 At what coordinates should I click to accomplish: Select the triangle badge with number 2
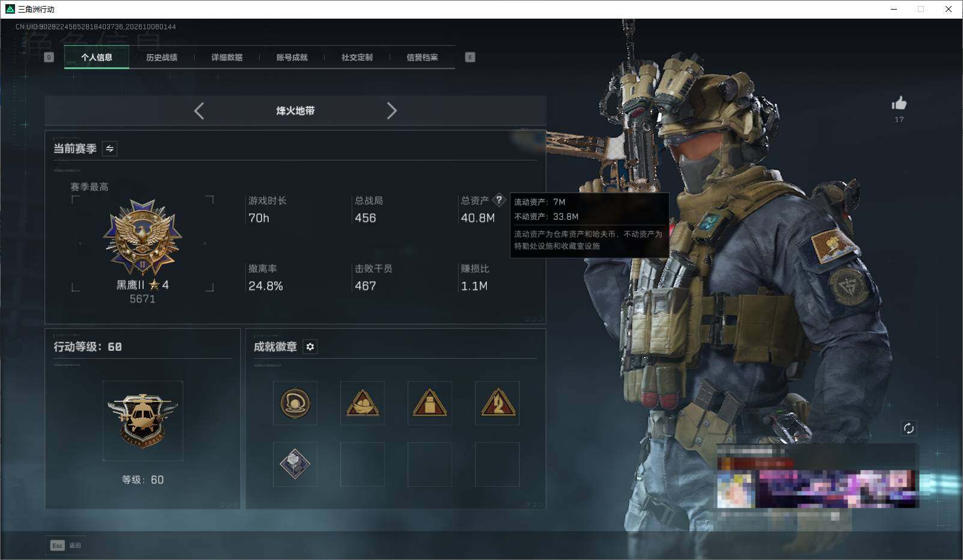(497, 403)
